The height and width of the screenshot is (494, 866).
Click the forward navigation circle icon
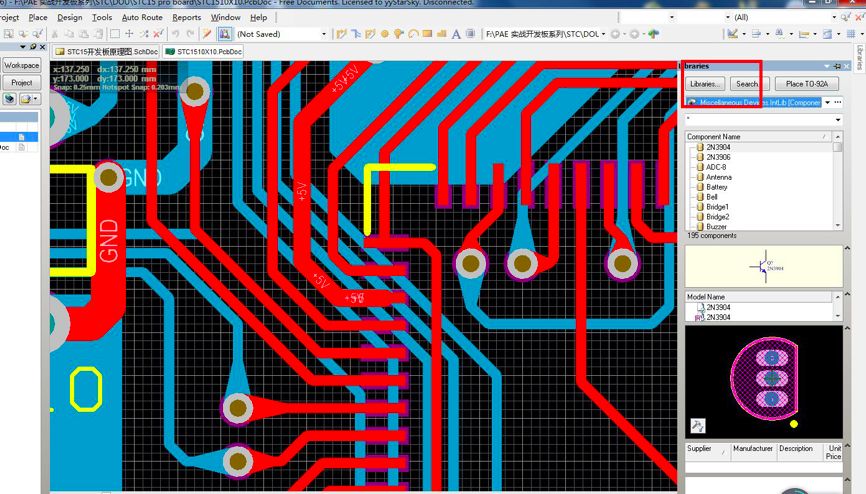[x=634, y=34]
